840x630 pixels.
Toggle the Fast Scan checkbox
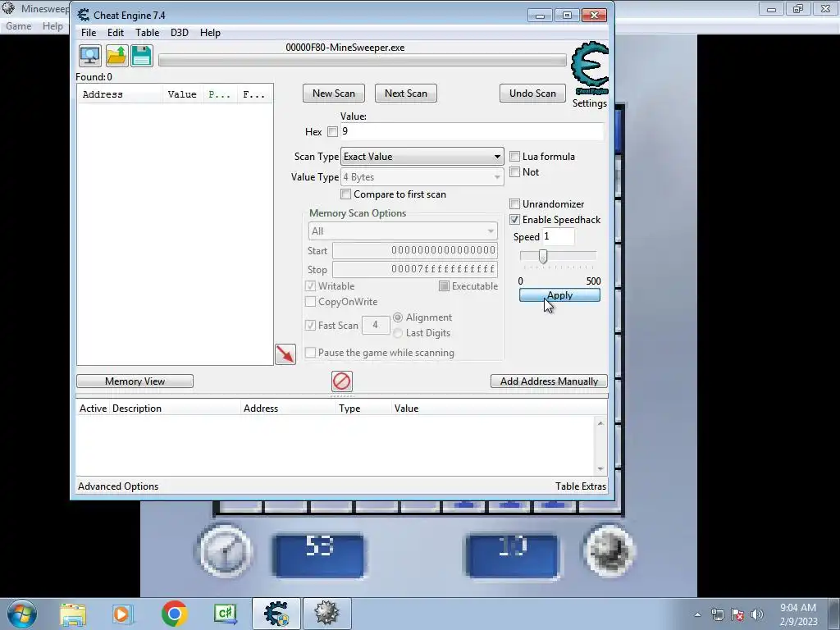tap(310, 325)
